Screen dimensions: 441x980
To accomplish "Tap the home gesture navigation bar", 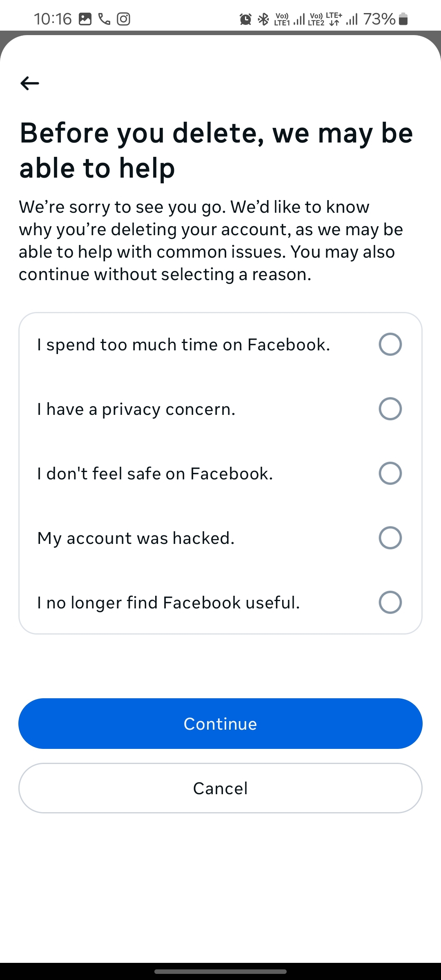I will (220, 971).
